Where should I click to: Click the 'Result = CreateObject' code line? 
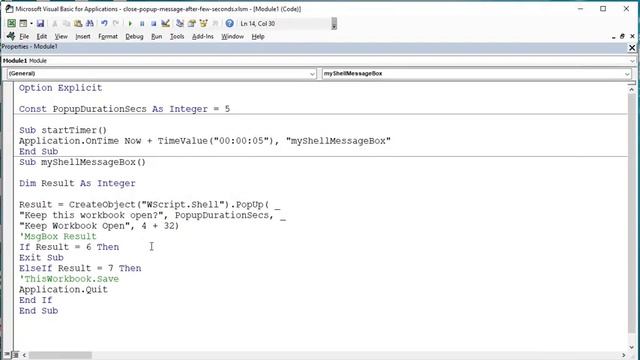(x=149, y=204)
